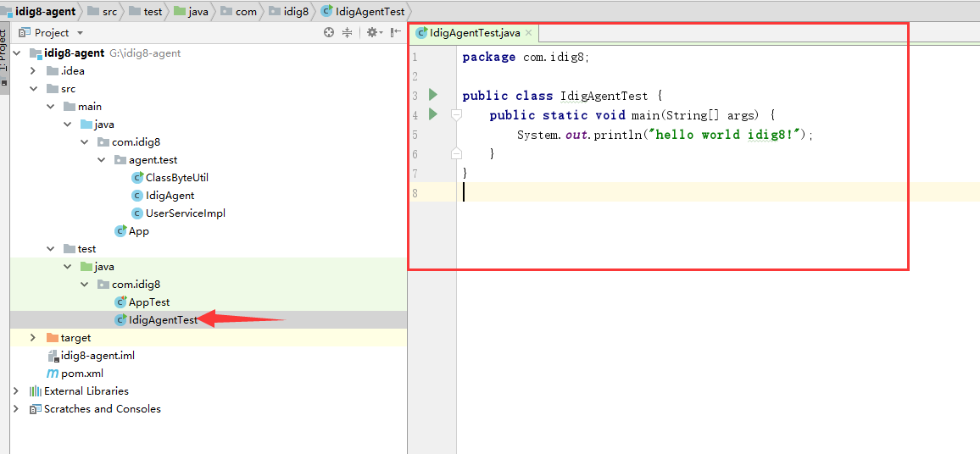The image size is (980, 454).
Task: Click the Scroll from Source target icon
Action: tap(329, 32)
